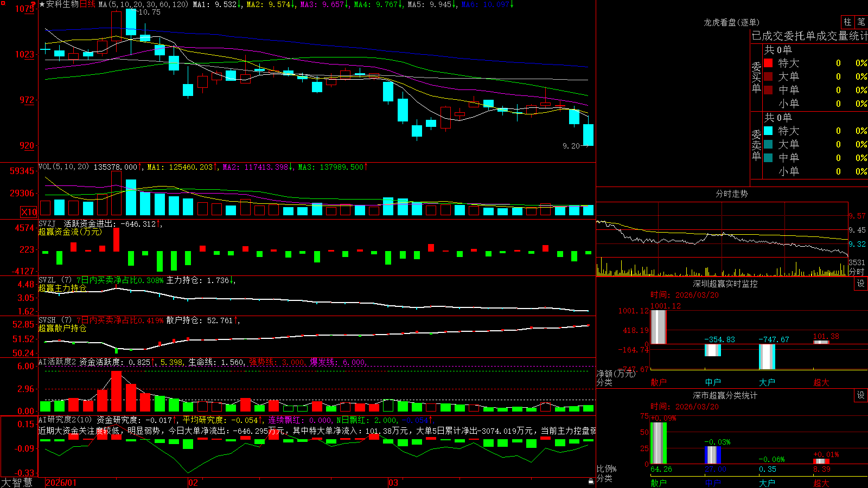Switch to the 柱 bar view button
This screenshot has height=488, width=868.
[847, 22]
